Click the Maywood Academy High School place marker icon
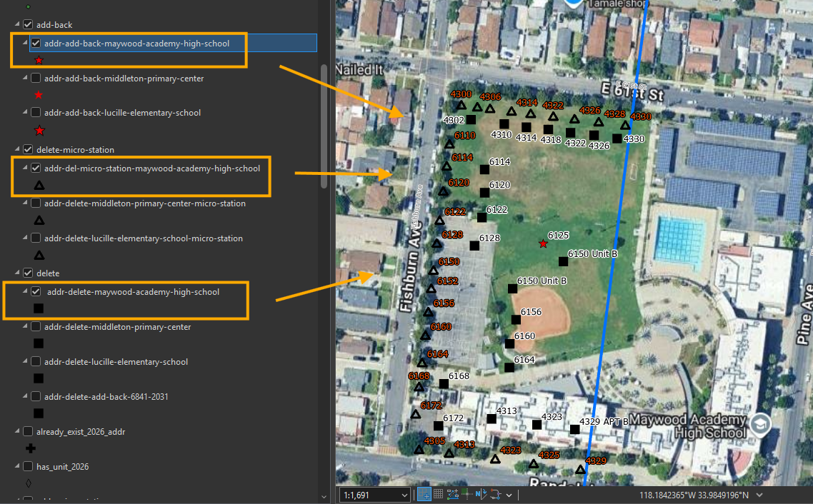The image size is (813, 504). 761,424
